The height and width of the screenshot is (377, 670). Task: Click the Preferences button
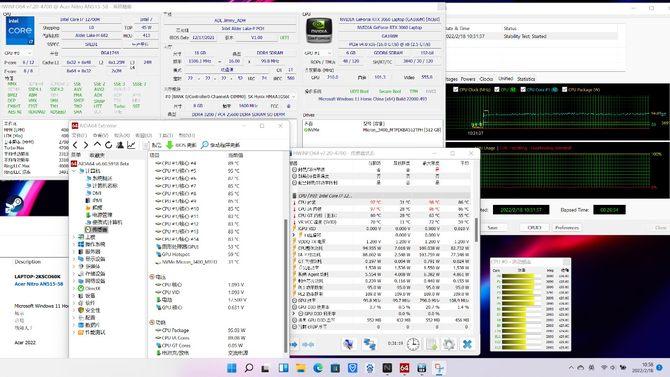[567, 228]
